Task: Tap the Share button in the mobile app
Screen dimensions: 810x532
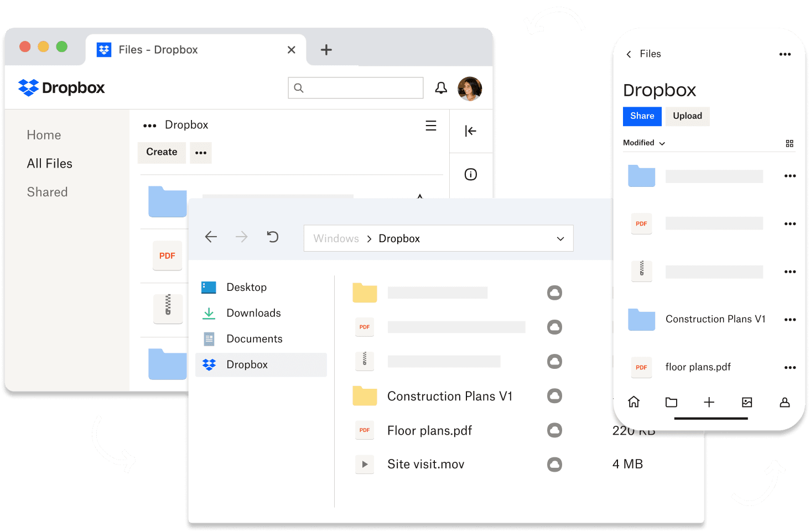Action: pos(642,116)
